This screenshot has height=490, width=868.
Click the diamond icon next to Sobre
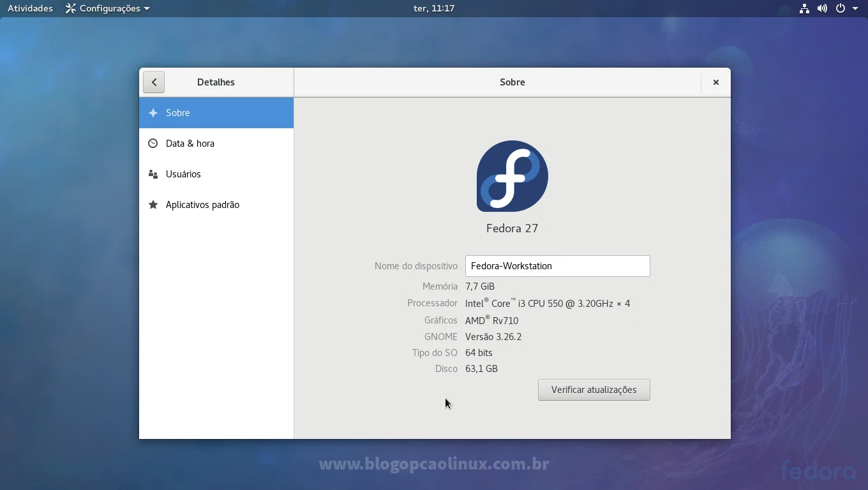tap(153, 112)
